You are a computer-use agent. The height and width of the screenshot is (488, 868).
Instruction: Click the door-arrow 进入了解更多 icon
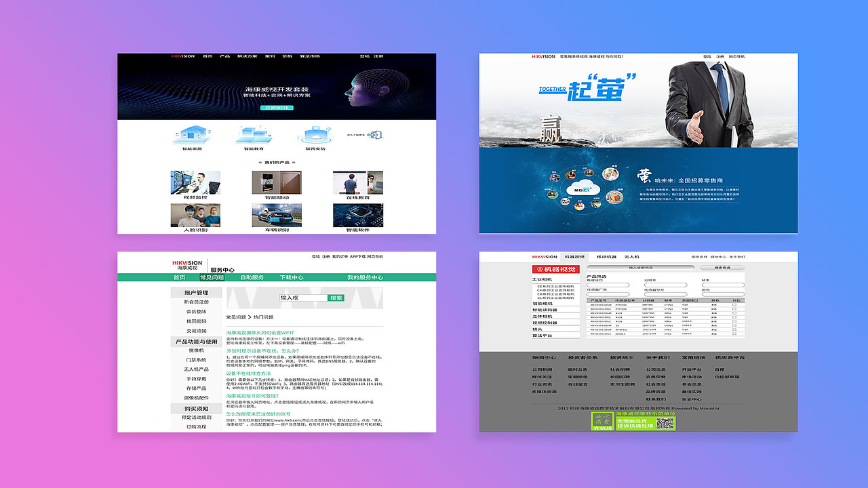point(375,135)
